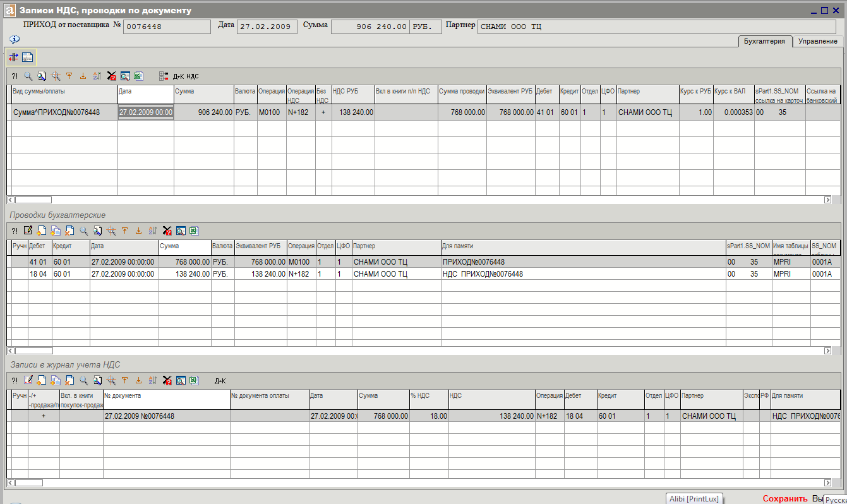Image resolution: width=847 pixels, height=504 pixels.
Task: Open the document form icon beside arrows
Action: (x=27, y=57)
